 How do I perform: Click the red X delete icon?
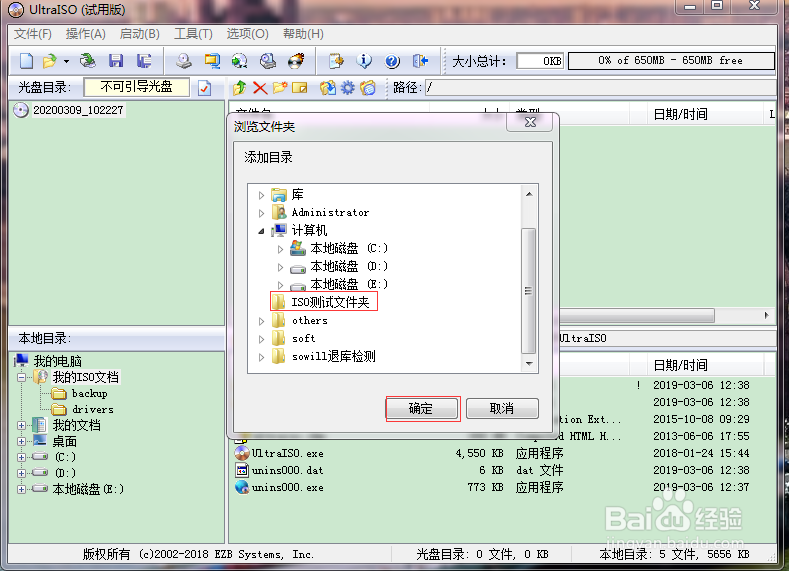click(260, 88)
